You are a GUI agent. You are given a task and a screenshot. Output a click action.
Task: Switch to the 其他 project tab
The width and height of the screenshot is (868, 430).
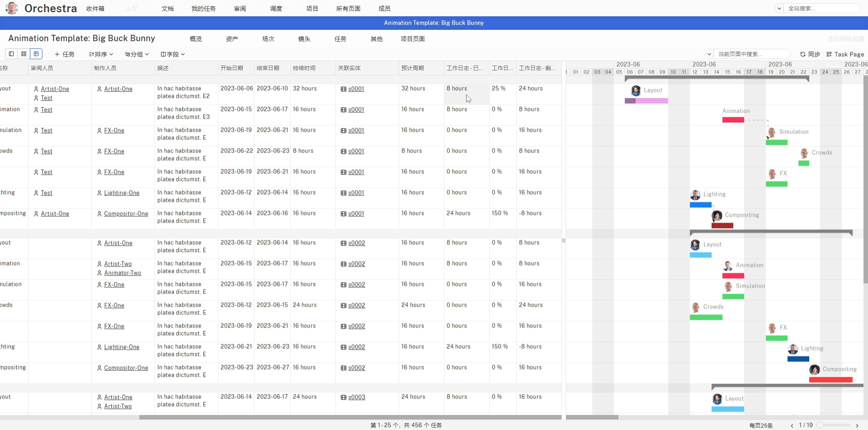click(377, 39)
